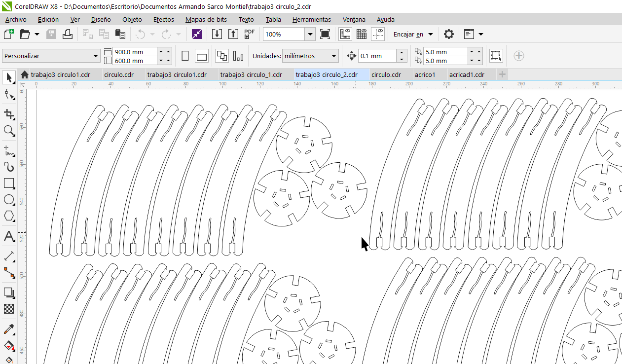Select the Freehand drawing tool
Viewport: 622px width, 364px height.
click(x=9, y=150)
